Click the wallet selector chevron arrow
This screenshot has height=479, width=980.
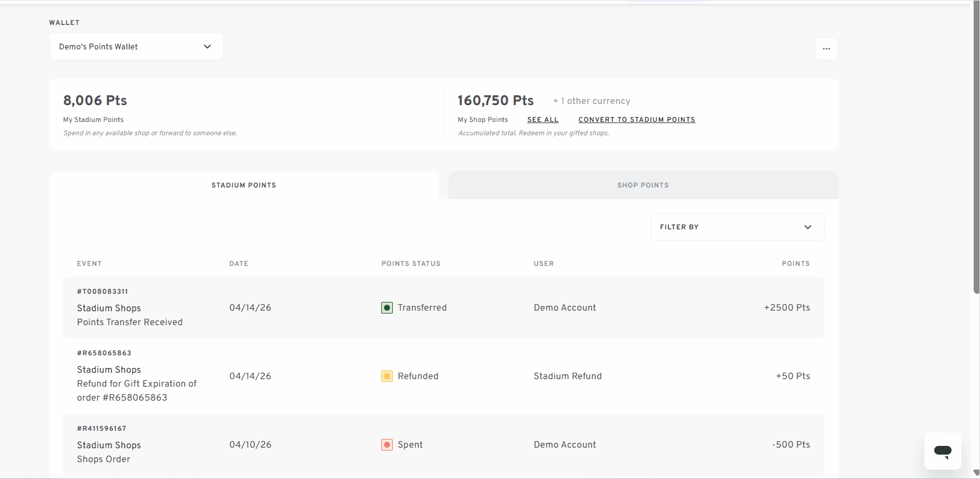[207, 46]
